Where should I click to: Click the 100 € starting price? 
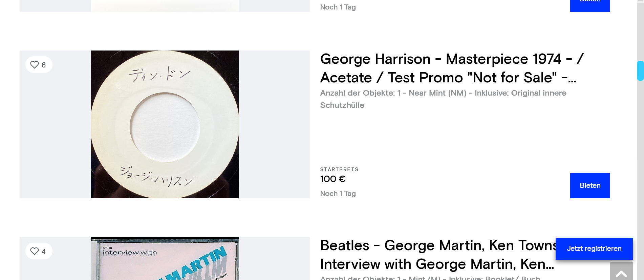pos(332,179)
